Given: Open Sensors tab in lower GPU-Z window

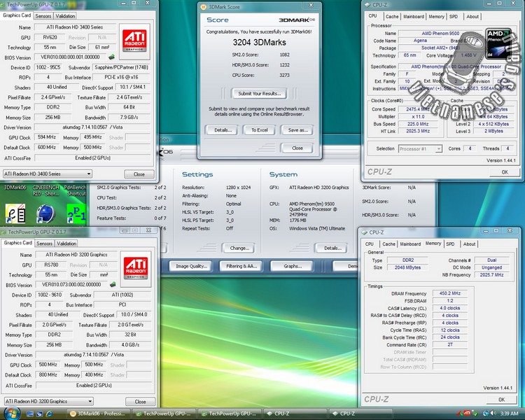Looking at the screenshot, I should point(45,244).
